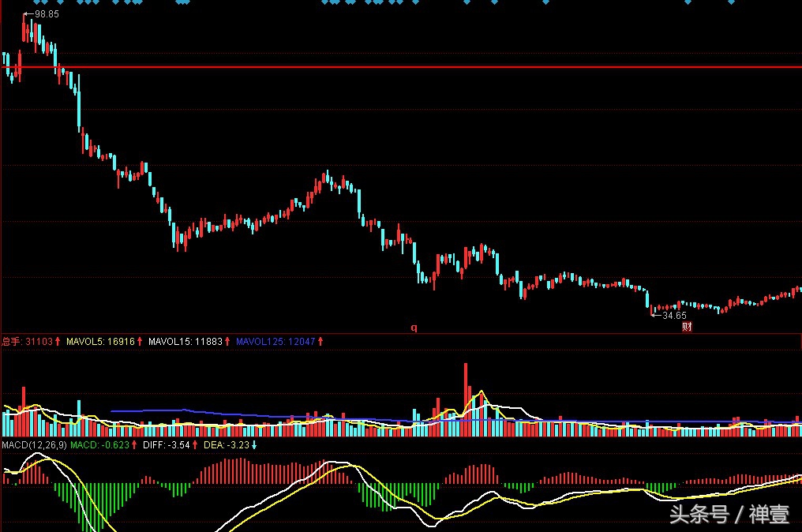Click the up arrow next to MAVOL5 value
This screenshot has width=802, height=532.
[x=140, y=342]
